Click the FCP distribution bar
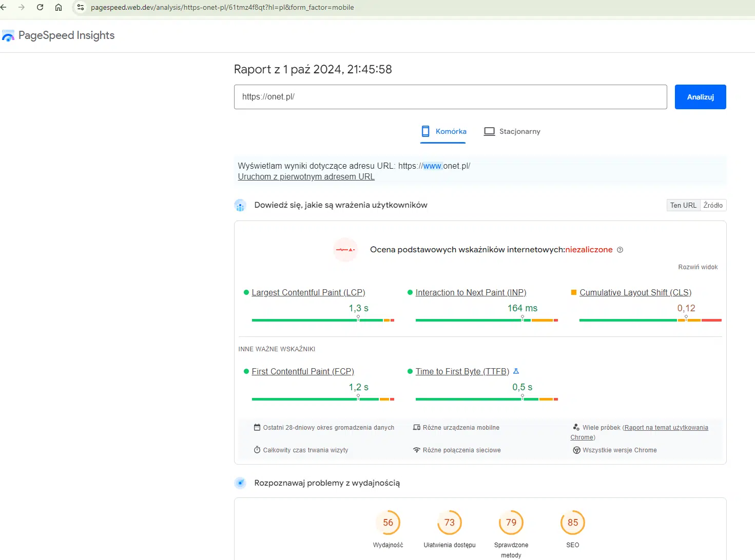 [323, 399]
